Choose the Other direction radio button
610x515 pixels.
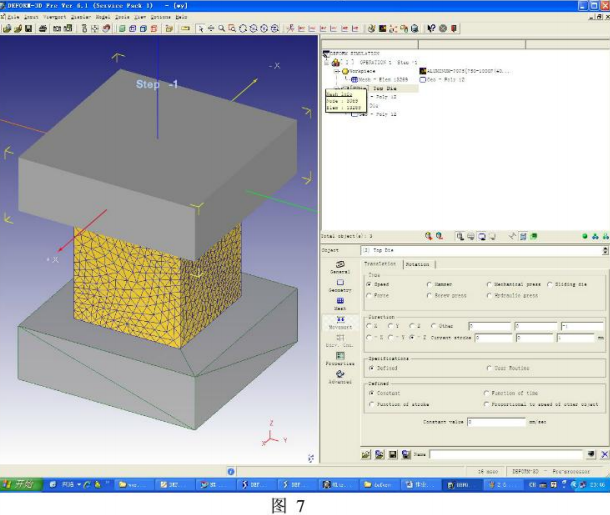[x=434, y=326]
